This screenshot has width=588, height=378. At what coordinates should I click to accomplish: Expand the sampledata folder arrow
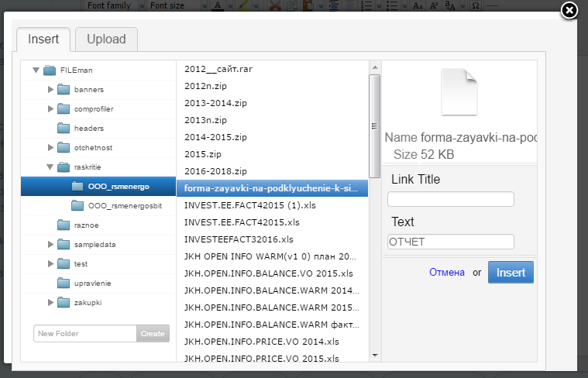tap(50, 244)
